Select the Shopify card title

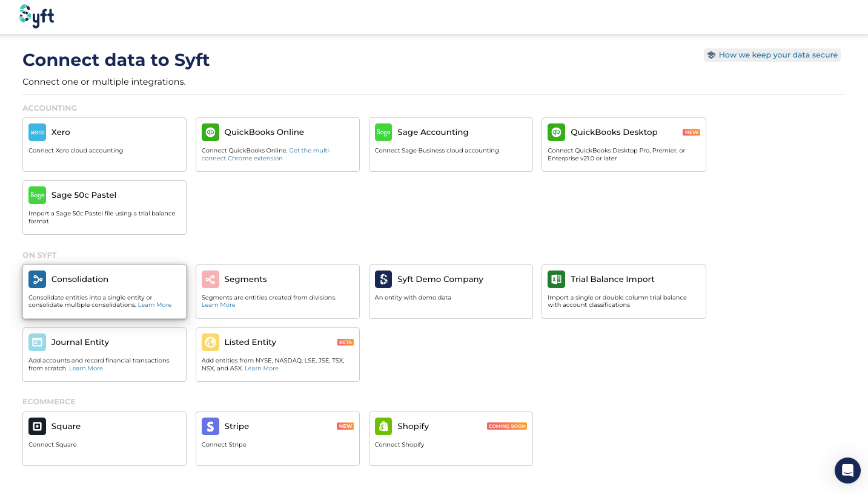coord(413,426)
